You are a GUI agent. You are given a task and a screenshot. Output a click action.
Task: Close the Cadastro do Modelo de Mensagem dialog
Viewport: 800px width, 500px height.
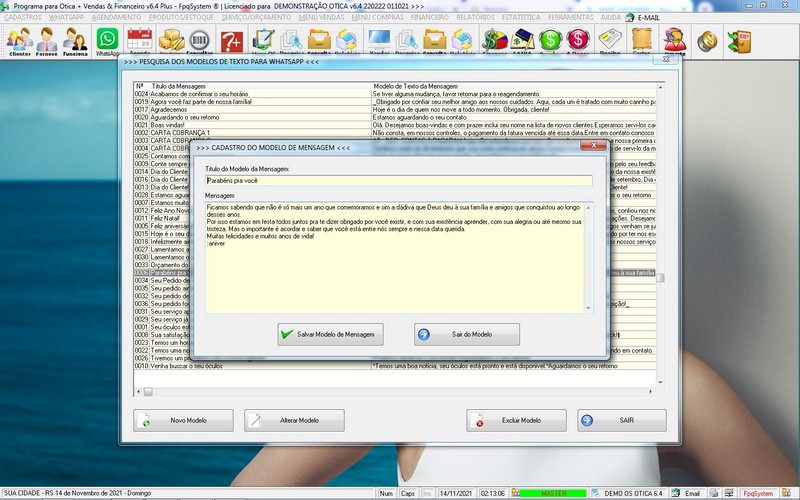(x=593, y=146)
